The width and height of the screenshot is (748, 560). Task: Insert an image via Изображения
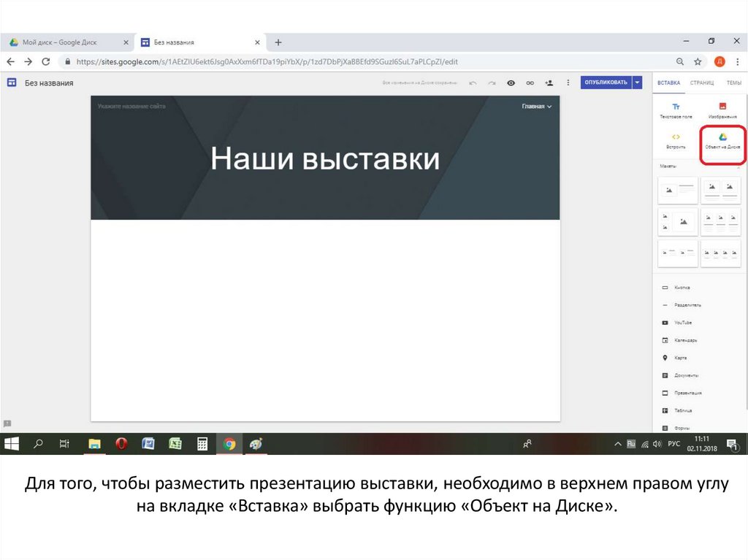[722, 111]
